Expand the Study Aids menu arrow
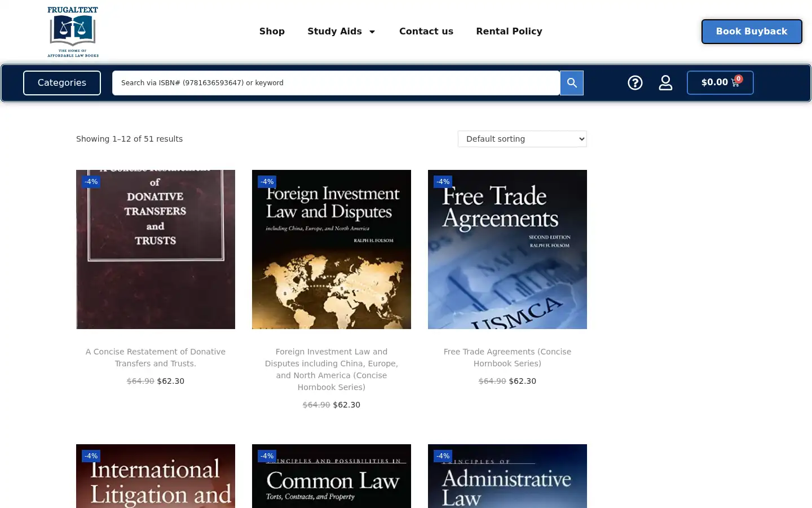 coord(372,32)
